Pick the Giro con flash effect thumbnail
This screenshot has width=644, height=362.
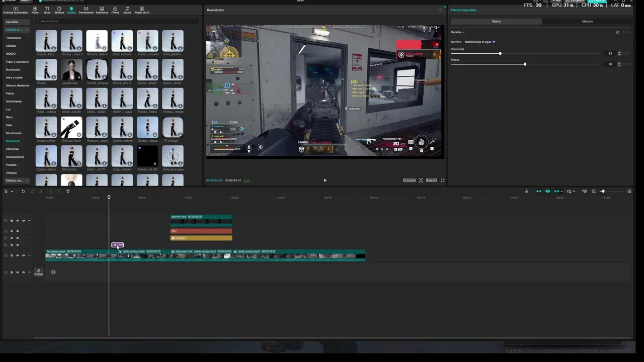pyautogui.click(x=71, y=127)
